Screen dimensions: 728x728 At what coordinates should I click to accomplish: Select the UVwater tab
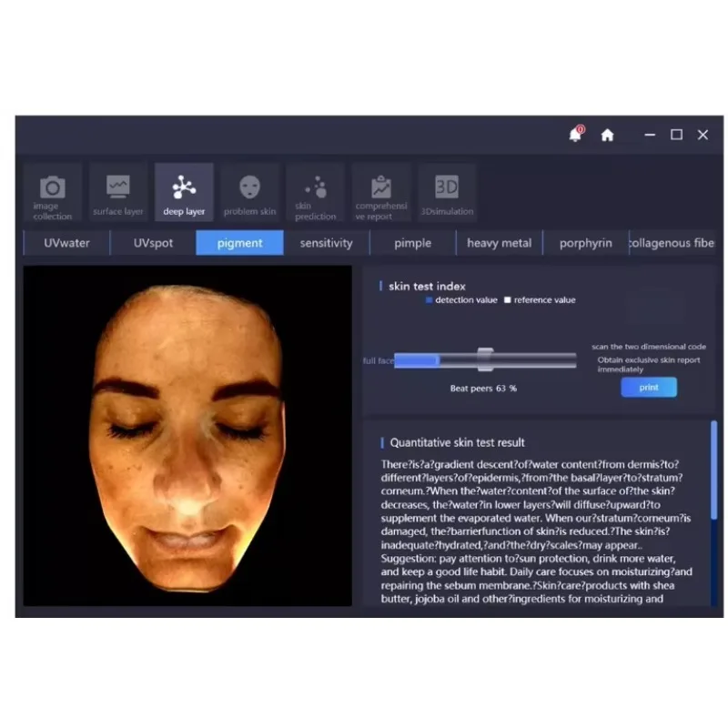point(66,243)
